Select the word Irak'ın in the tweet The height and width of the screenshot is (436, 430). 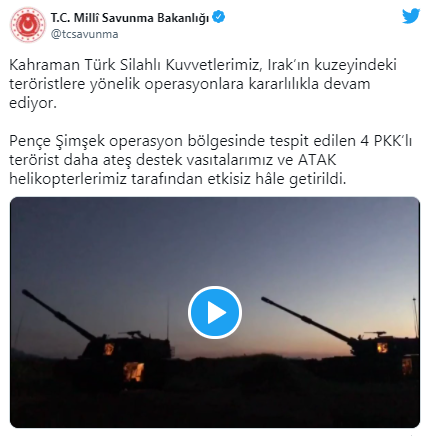[x=288, y=65]
